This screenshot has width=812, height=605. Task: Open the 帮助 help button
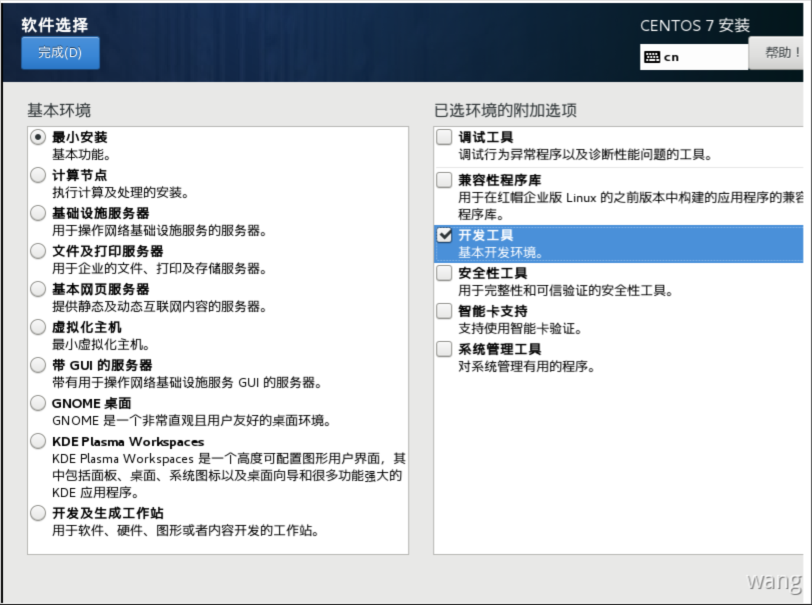coord(780,53)
